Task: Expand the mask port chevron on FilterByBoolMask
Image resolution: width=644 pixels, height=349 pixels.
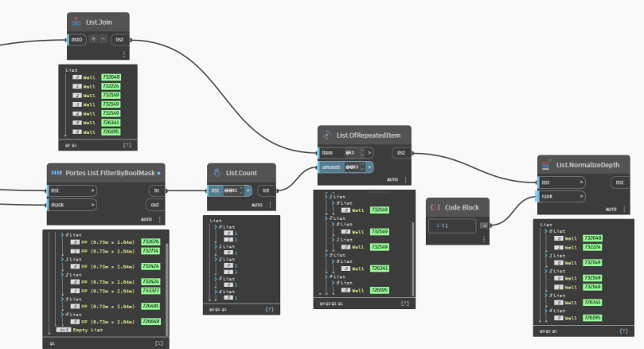Action: tap(92, 204)
